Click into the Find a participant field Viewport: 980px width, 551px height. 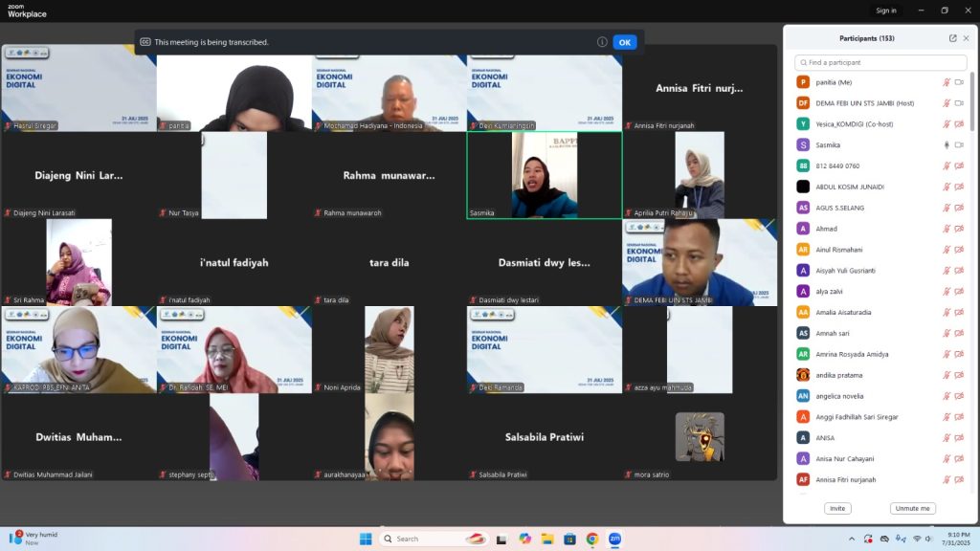pos(880,62)
